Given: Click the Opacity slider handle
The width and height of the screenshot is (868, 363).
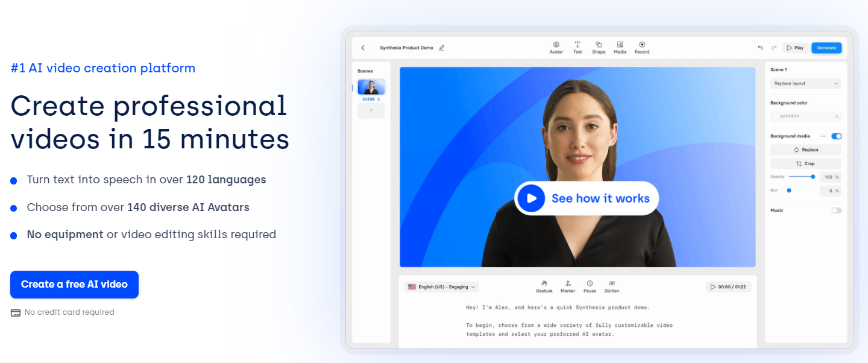Looking at the screenshot, I should pyautogui.click(x=813, y=177).
